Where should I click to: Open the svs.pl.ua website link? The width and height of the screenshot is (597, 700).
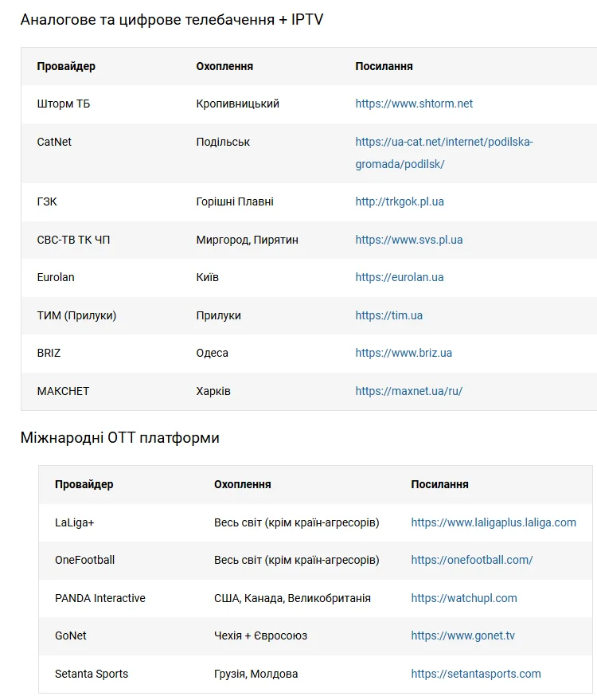click(x=408, y=240)
